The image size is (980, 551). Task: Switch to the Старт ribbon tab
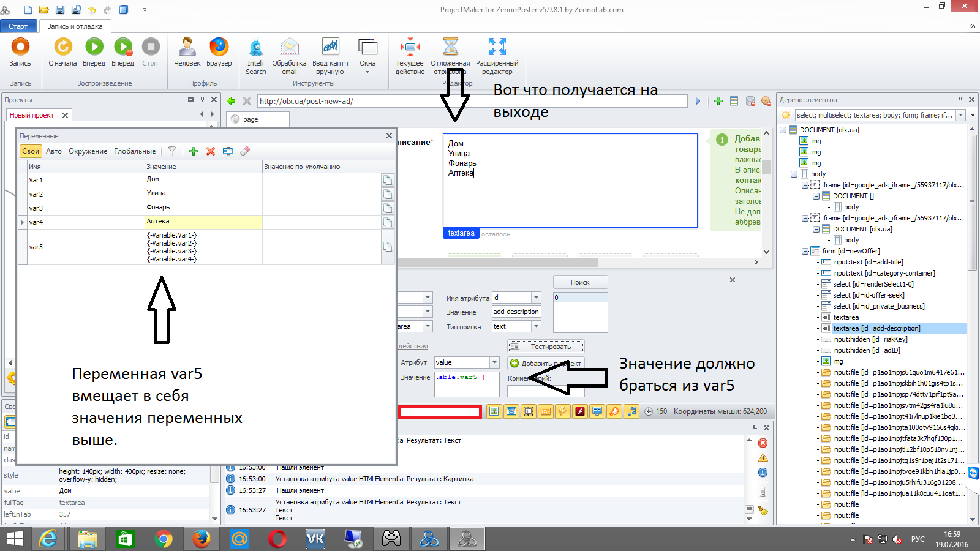pos(18,26)
